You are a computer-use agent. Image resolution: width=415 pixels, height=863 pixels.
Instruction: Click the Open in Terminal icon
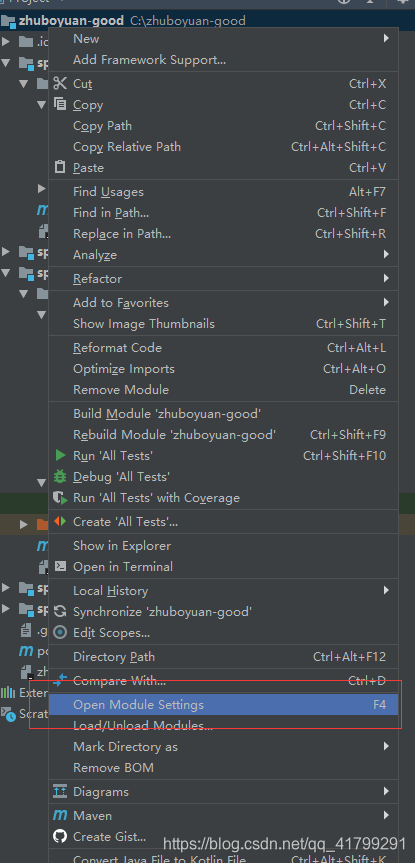pos(60,566)
